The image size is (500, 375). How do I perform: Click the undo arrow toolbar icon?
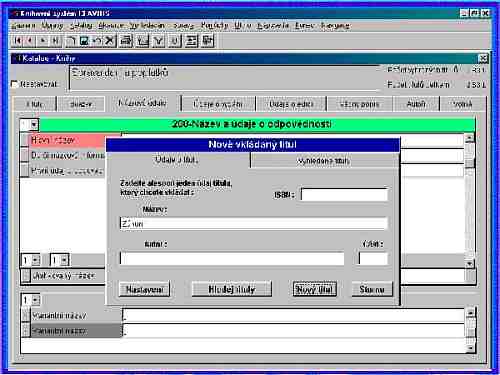coord(97,41)
